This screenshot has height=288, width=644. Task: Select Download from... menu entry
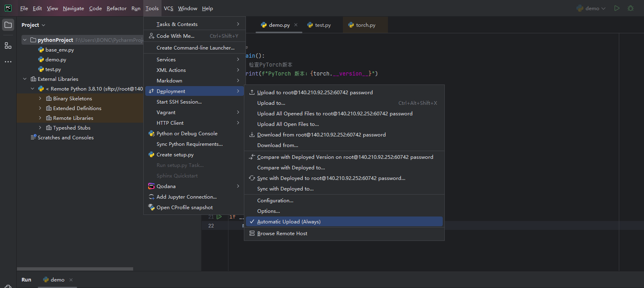[x=344, y=145]
